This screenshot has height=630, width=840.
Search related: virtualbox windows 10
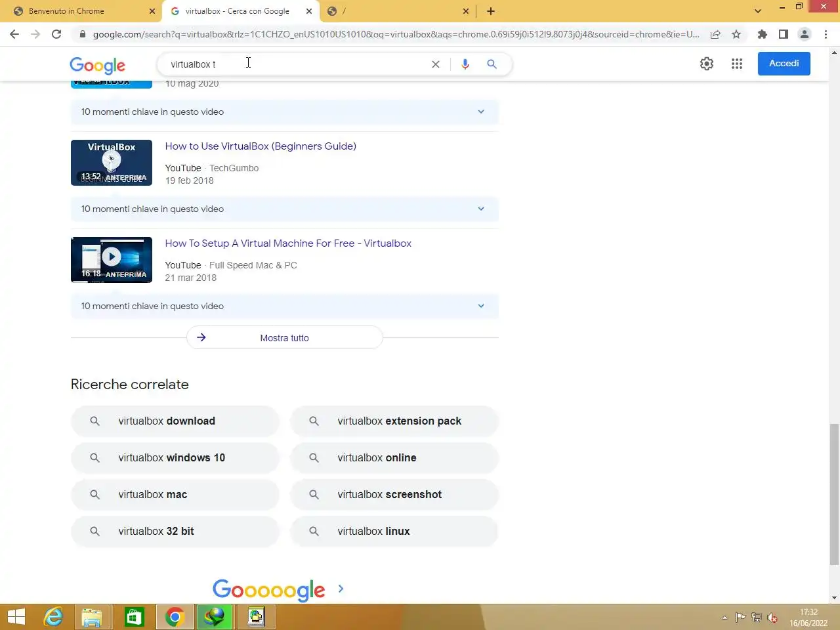point(175,458)
